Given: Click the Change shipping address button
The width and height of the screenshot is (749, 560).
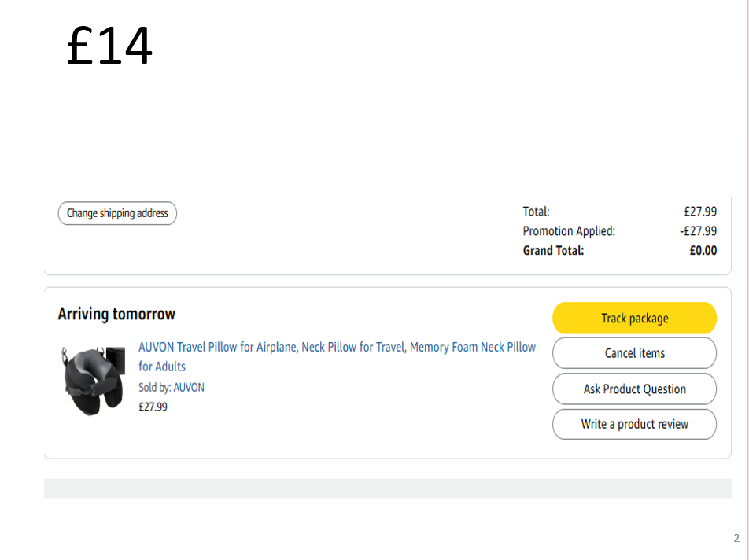Looking at the screenshot, I should point(117,213).
